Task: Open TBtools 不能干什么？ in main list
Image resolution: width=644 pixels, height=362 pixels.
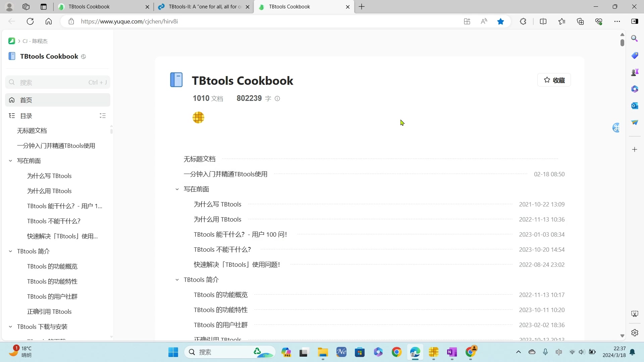Action: pos(222,250)
